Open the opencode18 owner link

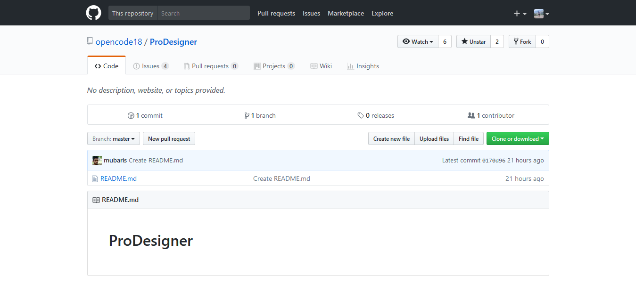(x=119, y=42)
